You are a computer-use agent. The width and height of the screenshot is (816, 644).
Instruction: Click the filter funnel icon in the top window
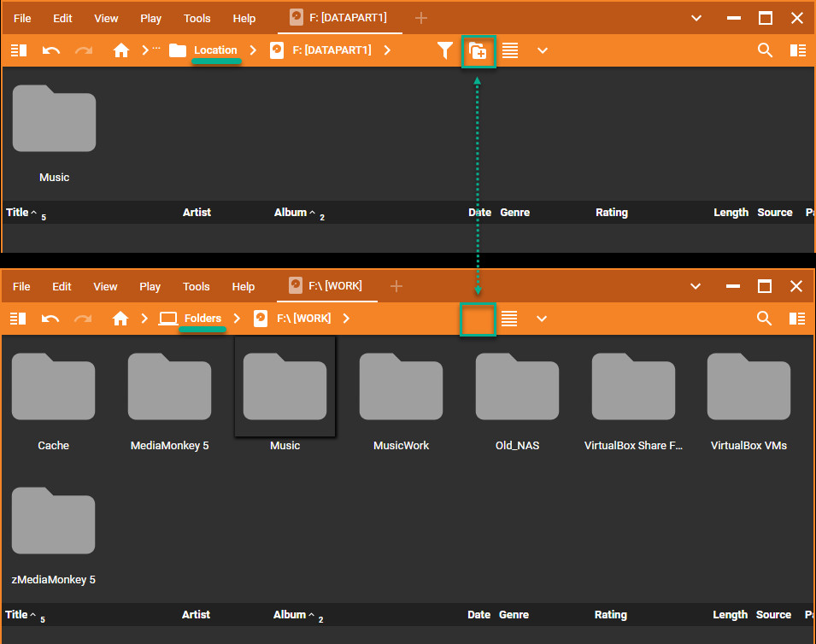pyautogui.click(x=444, y=50)
